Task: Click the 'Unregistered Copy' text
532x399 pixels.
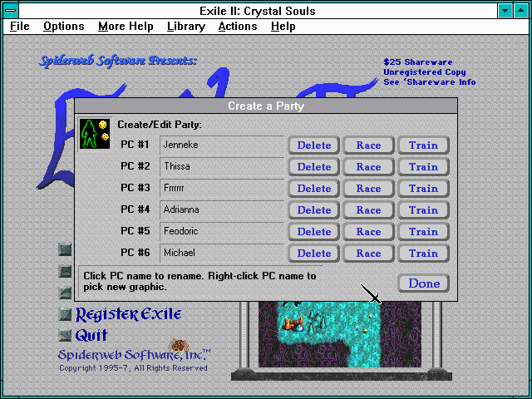Action: click(425, 72)
